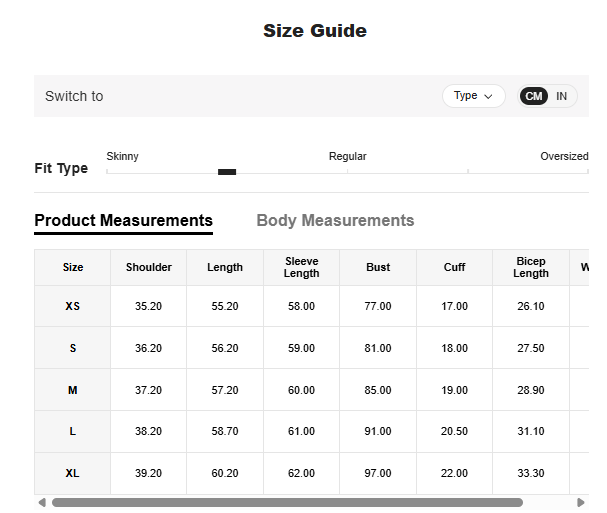Click the Type dropdown chevron arrow

click(488, 97)
